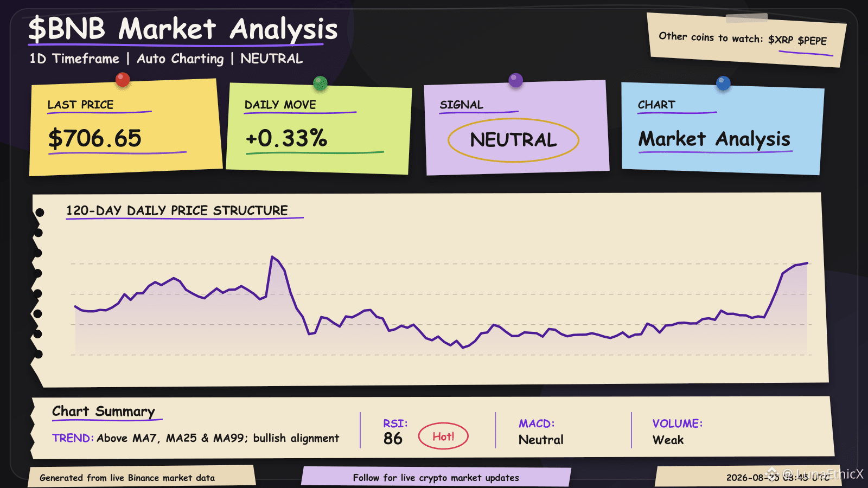Select the +0.33% daily move value

tap(286, 138)
